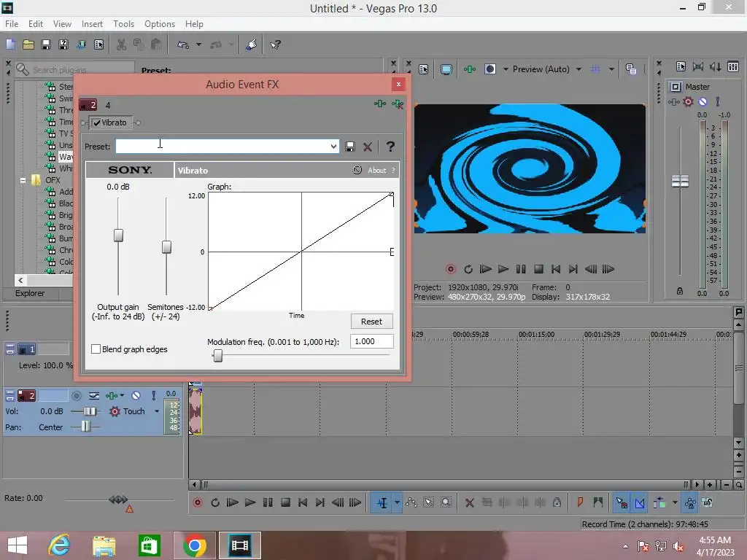Image resolution: width=747 pixels, height=560 pixels.
Task: Click Split Screen View icon in preview
Action: click(489, 69)
